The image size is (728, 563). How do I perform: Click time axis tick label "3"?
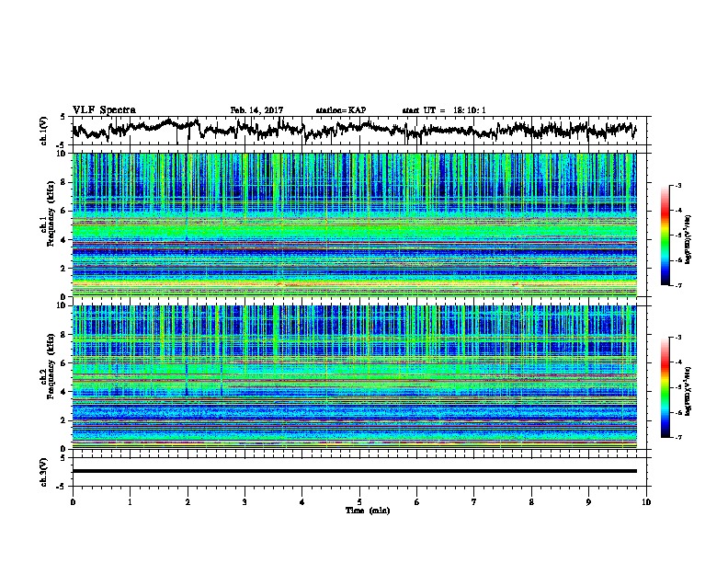[x=245, y=502]
